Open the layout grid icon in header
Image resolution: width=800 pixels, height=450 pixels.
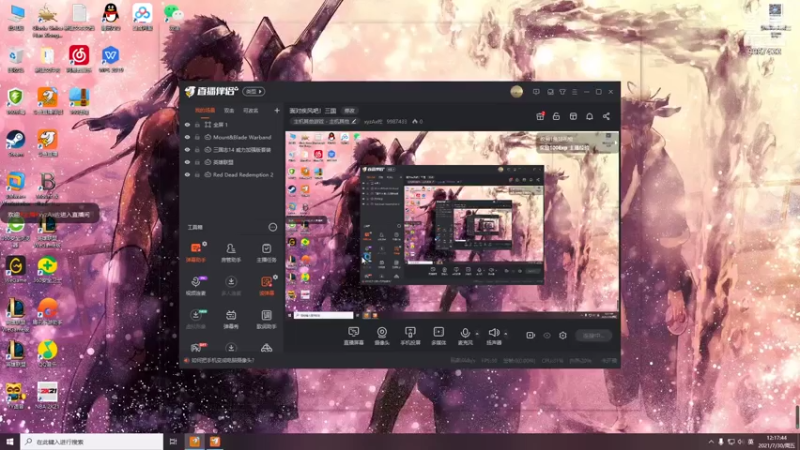click(573, 116)
